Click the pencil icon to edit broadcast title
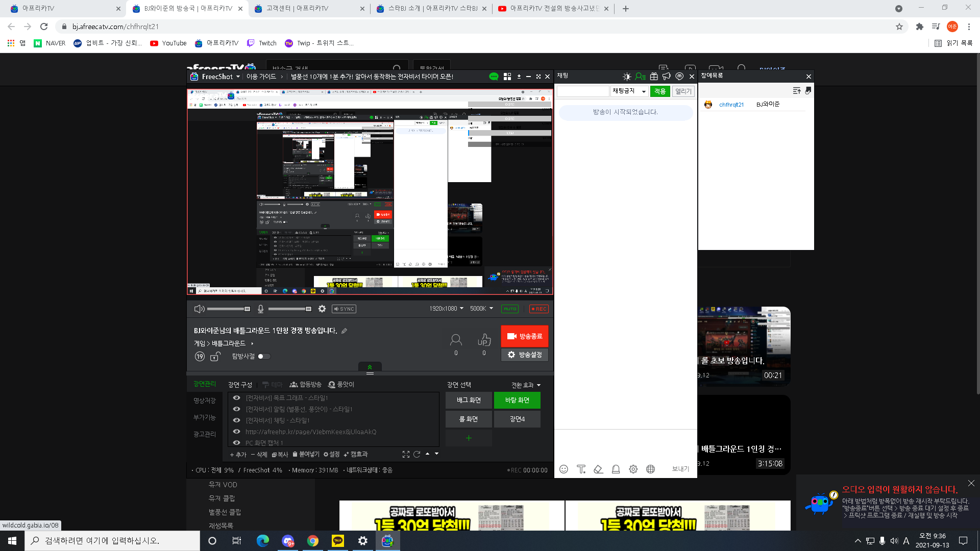Viewport: 980px width, 551px height. click(x=345, y=331)
